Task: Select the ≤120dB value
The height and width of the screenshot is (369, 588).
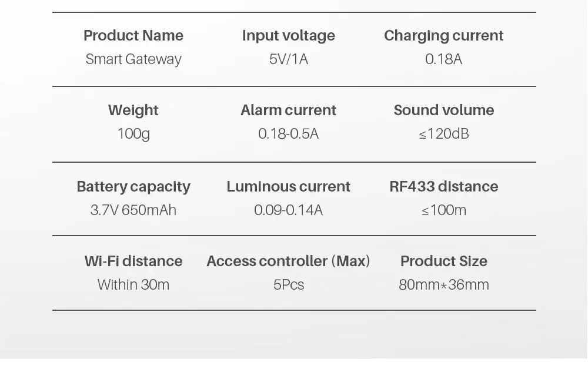Action: coord(443,134)
